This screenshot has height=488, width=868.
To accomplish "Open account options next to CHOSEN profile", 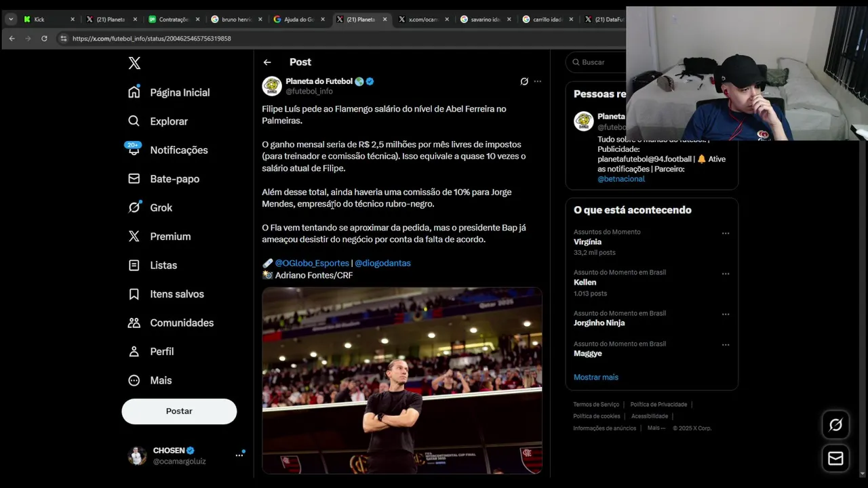I will tap(239, 455).
